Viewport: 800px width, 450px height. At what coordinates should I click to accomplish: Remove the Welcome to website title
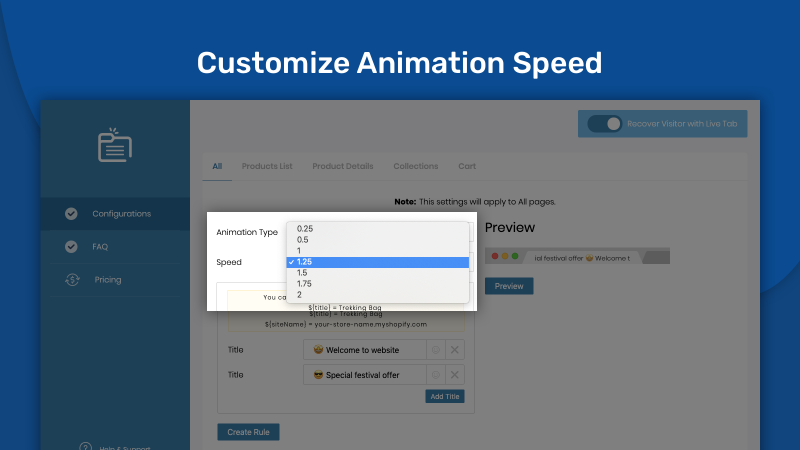(455, 350)
